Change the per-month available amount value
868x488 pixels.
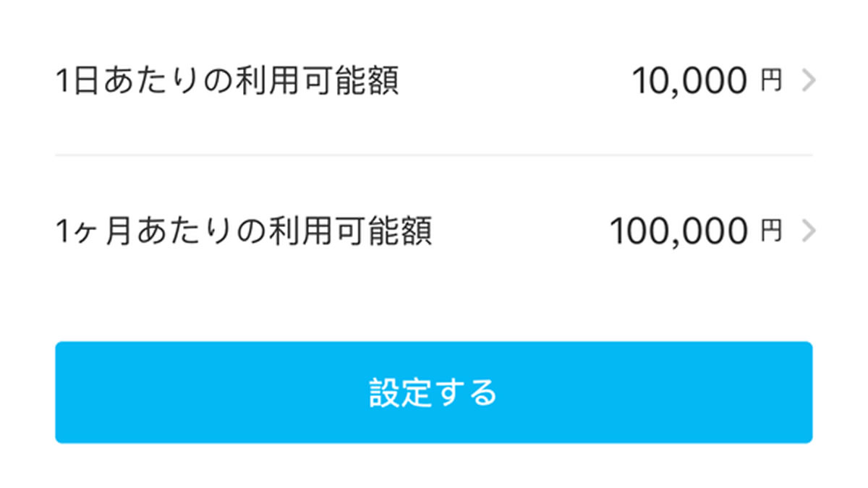678,232
